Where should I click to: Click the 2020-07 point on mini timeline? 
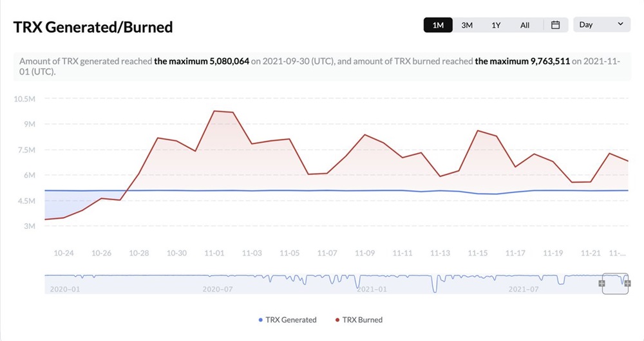(218, 289)
